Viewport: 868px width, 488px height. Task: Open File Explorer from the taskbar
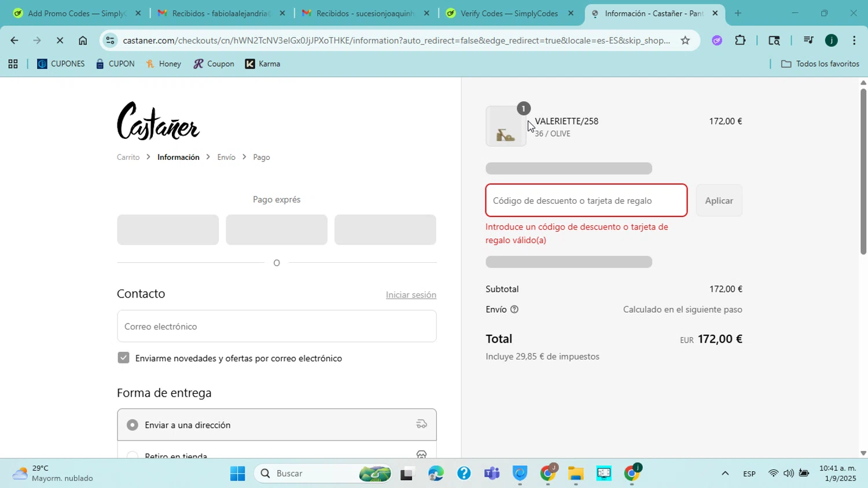pyautogui.click(x=576, y=474)
